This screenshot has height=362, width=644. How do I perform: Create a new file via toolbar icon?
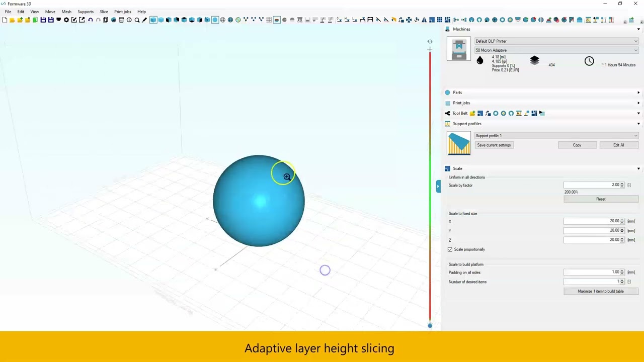click(5, 20)
